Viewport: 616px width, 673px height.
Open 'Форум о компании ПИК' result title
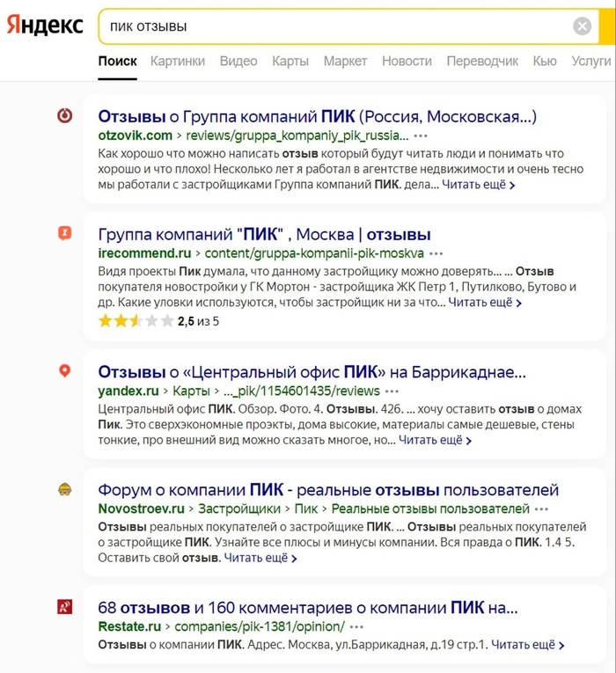coord(328,490)
